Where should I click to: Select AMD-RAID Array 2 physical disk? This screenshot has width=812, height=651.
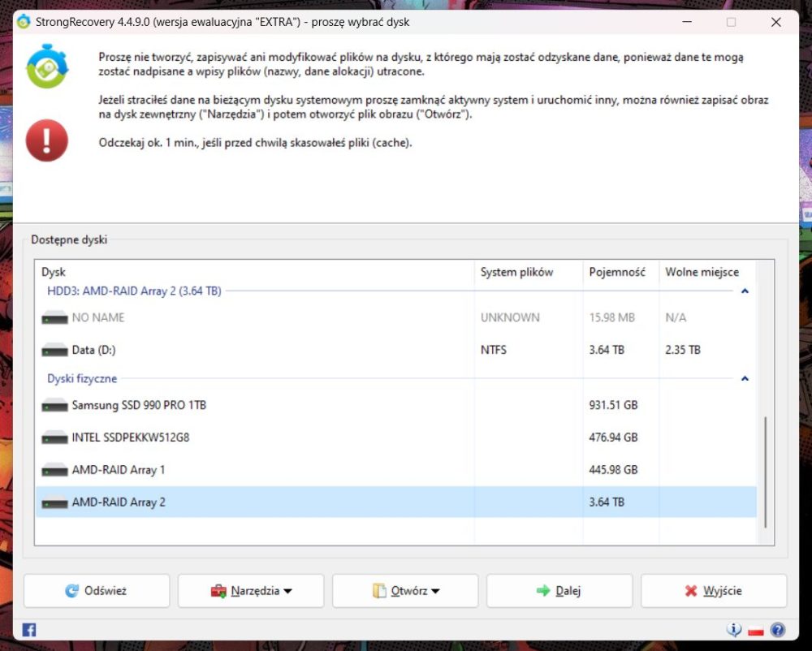click(x=396, y=502)
